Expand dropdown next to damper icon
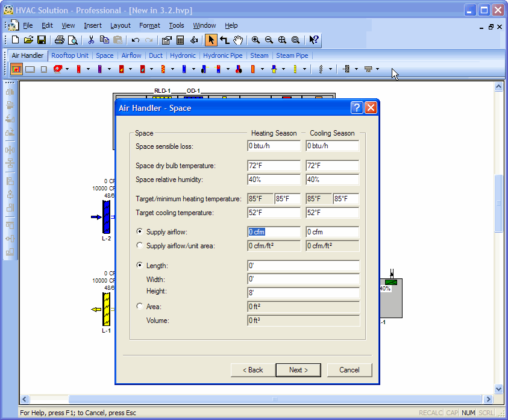Screen dimensions: 508x420 click(356, 69)
